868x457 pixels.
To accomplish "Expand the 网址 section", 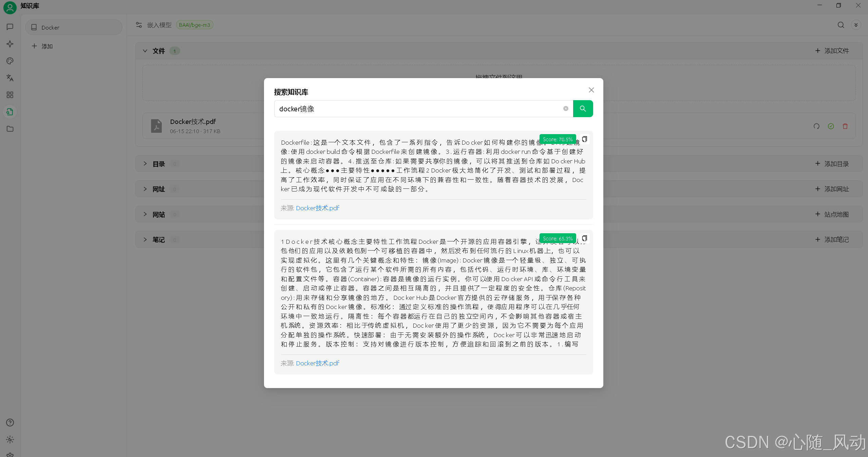I will 145,189.
